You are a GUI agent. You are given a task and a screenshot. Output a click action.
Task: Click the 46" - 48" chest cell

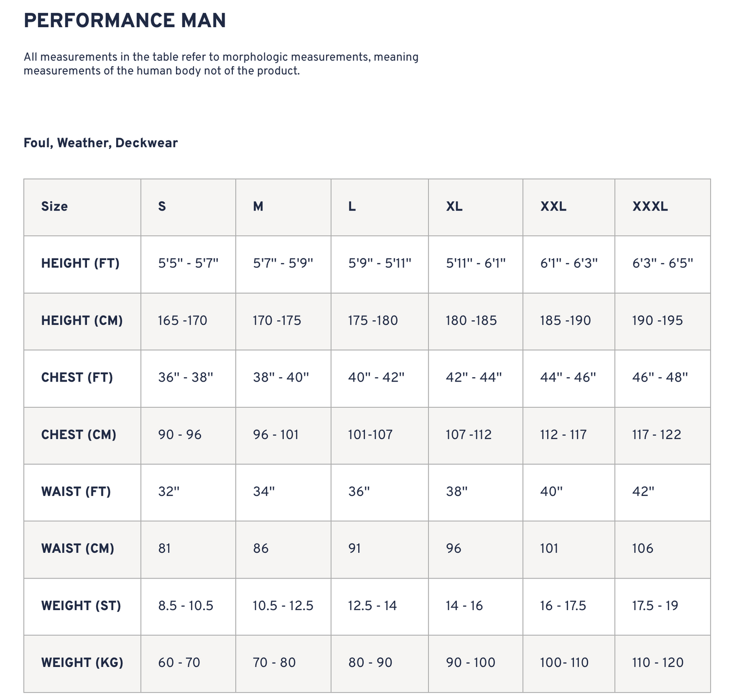pyautogui.click(x=660, y=378)
